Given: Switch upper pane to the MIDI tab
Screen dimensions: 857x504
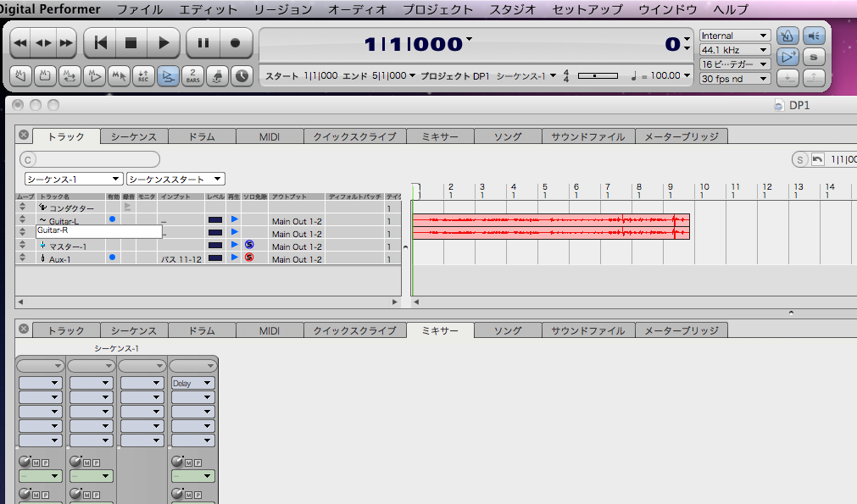Looking at the screenshot, I should click(270, 136).
